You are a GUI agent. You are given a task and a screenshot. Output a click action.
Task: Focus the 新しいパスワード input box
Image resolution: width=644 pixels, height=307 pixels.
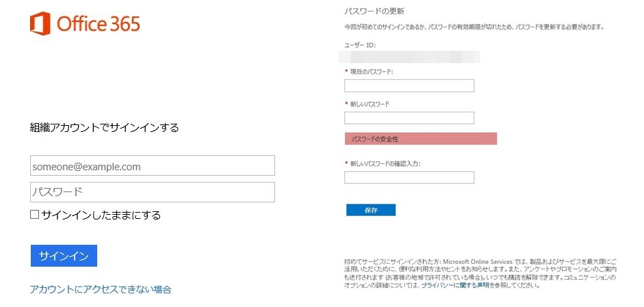(x=409, y=118)
